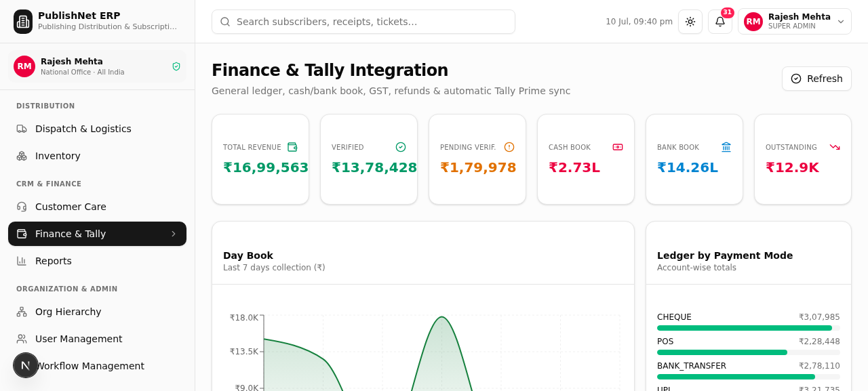The image size is (868, 391).
Task: Click the Pending Verif. alert icon
Action: coord(509,147)
